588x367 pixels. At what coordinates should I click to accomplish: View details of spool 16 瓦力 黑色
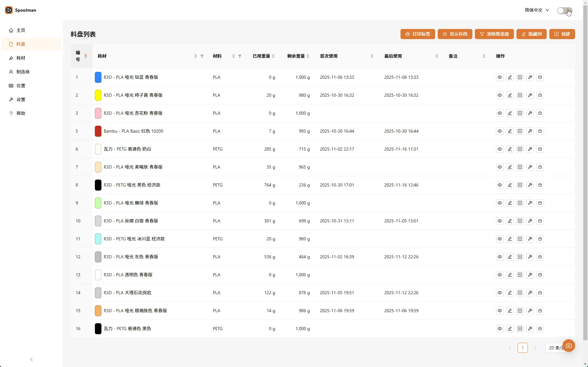click(x=500, y=329)
